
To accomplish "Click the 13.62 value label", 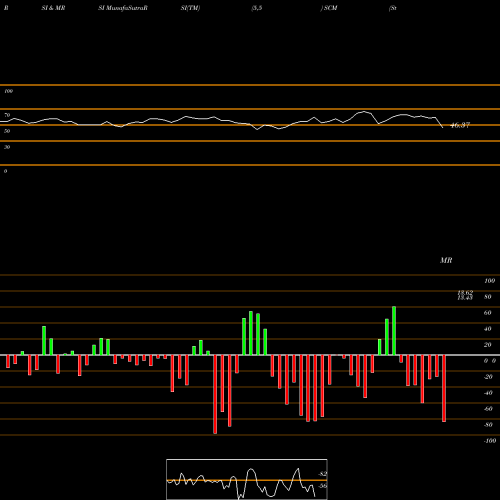I will click(465, 293).
